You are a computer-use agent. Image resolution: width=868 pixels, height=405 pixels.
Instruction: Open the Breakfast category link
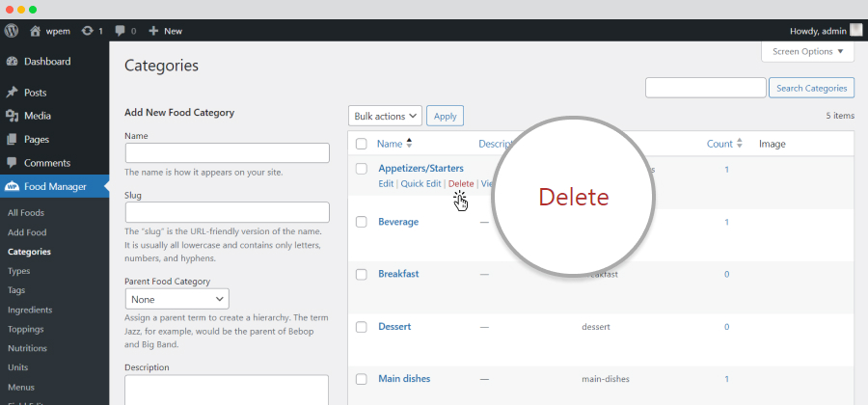[x=398, y=274]
